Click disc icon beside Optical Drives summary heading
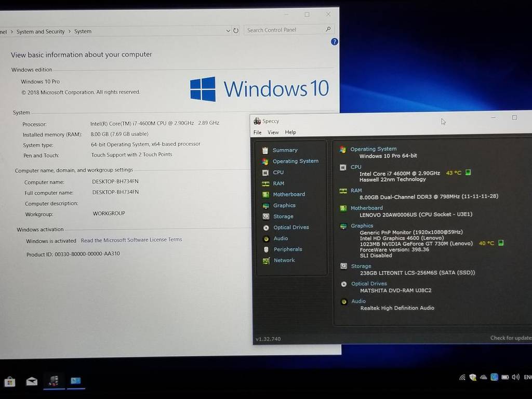 click(x=344, y=284)
